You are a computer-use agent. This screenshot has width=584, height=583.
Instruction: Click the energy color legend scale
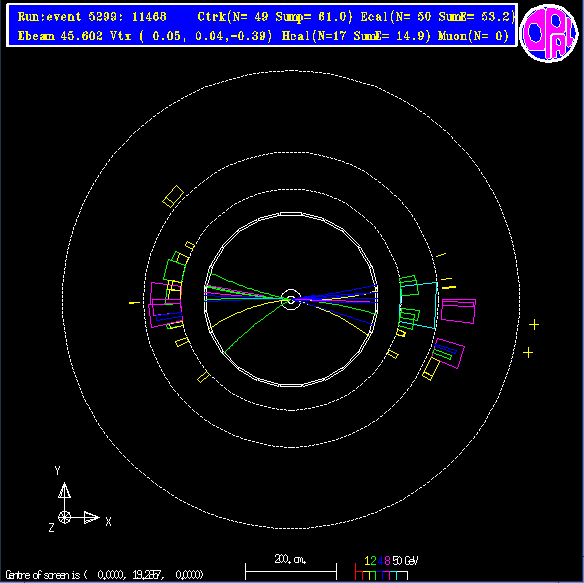387,568
